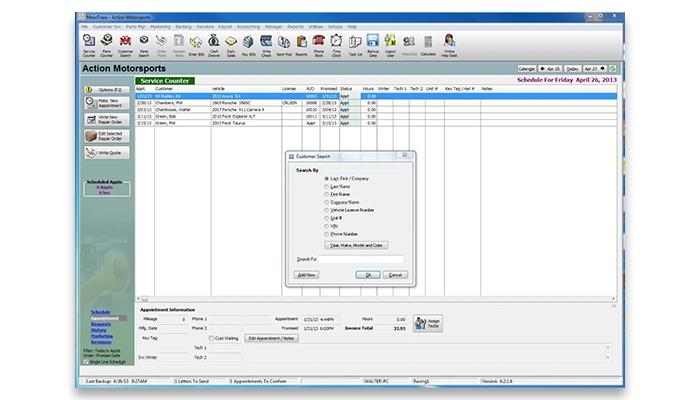Open the Online Help Desk icon
This screenshot has height=400, width=700.
[x=449, y=45]
